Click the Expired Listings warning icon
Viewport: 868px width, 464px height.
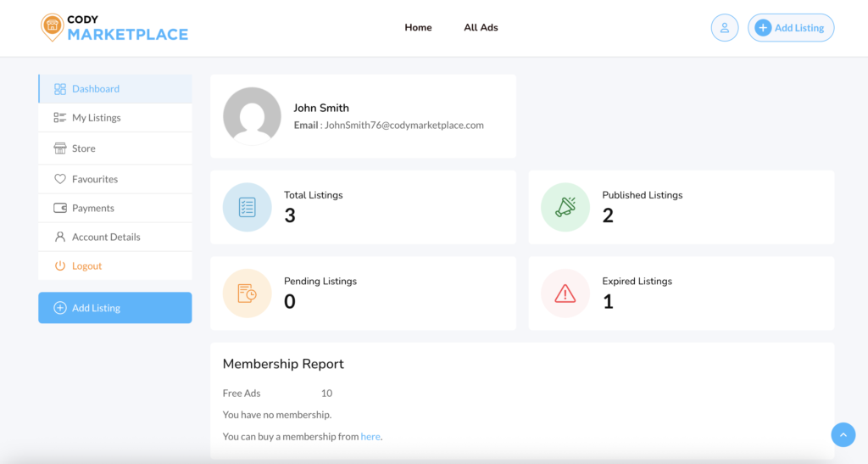565,293
